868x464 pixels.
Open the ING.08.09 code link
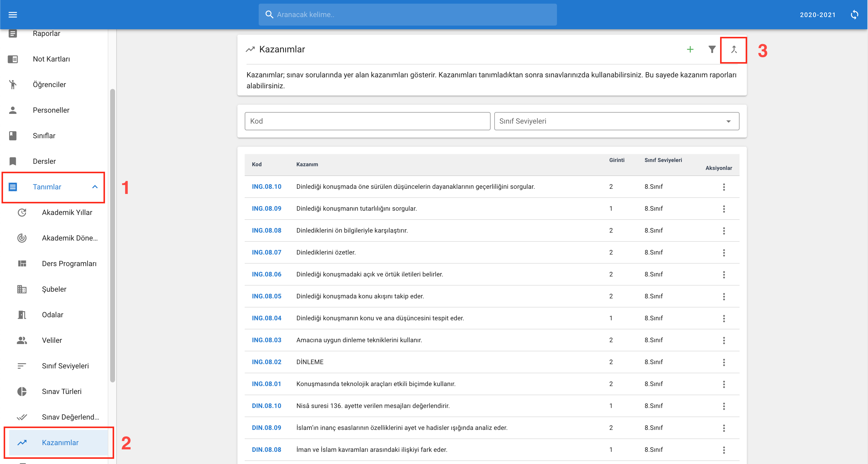tap(266, 209)
